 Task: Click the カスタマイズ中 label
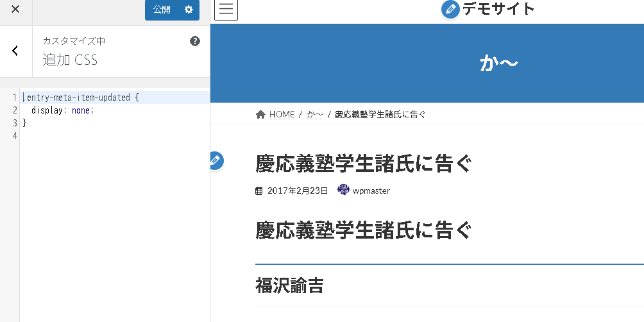74,41
